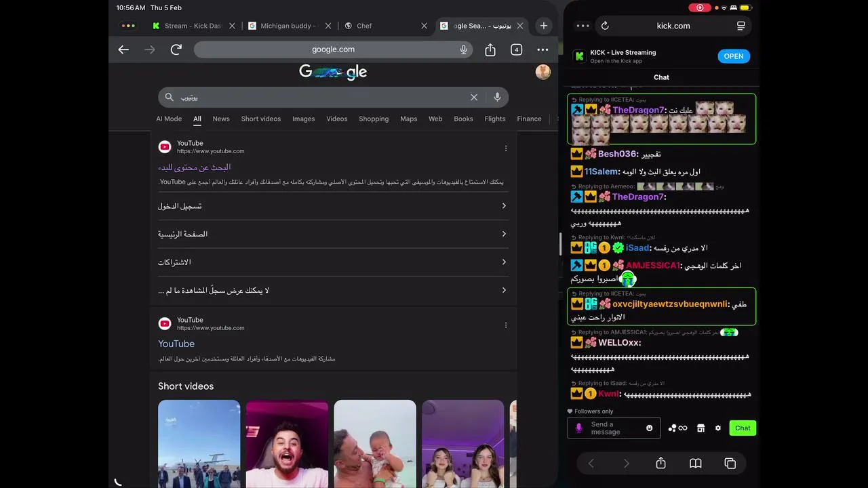Open iSaad username in chat

tap(637, 248)
